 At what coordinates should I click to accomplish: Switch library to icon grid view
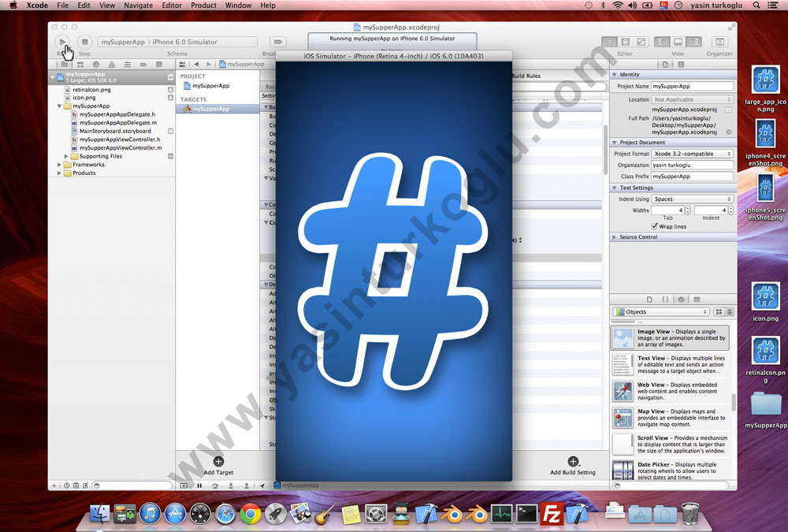click(x=719, y=312)
